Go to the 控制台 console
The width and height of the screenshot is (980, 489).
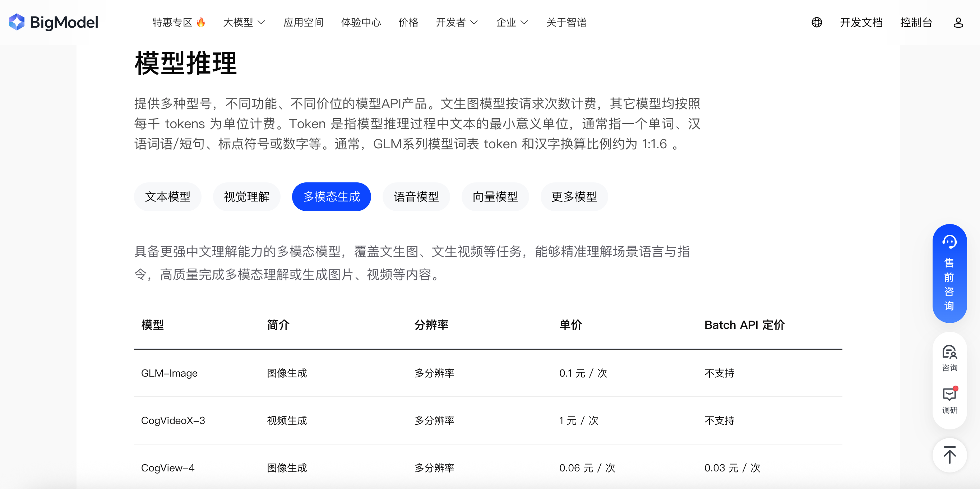point(916,22)
